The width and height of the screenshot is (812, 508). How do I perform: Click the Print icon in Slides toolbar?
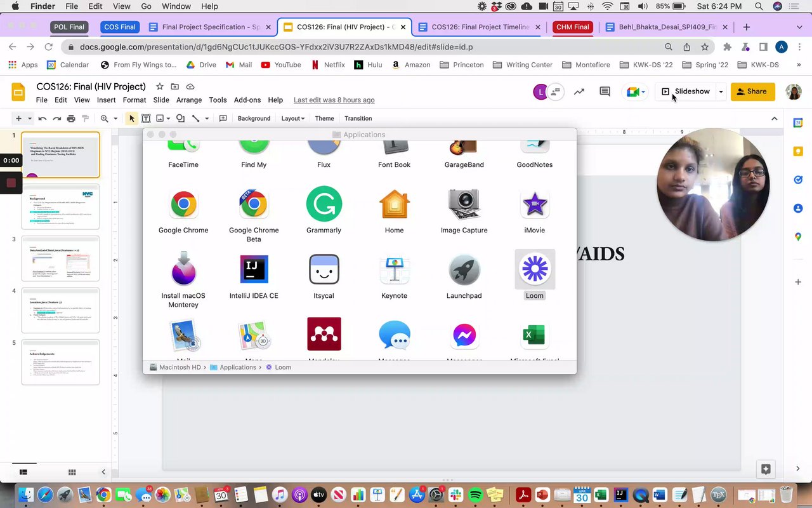coord(71,119)
